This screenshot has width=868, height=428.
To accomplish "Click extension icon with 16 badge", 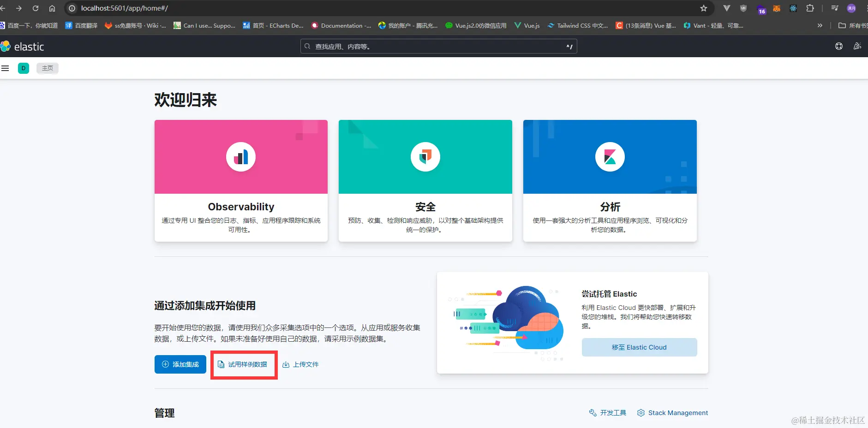I will 761,9.
